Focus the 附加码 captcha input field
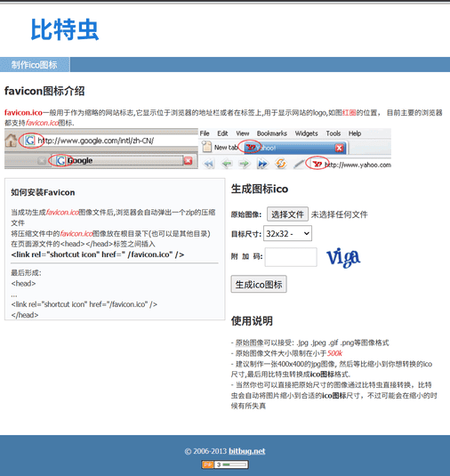The image size is (450, 476). point(291,257)
